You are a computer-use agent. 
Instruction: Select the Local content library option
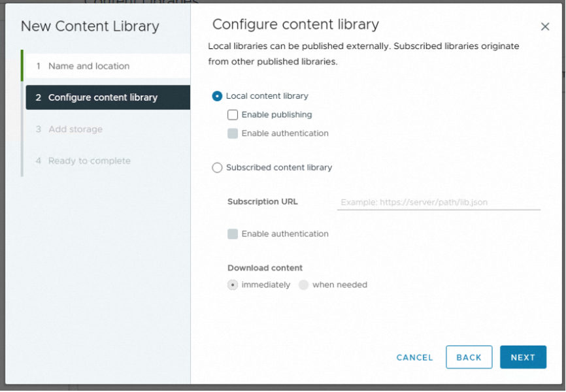218,96
